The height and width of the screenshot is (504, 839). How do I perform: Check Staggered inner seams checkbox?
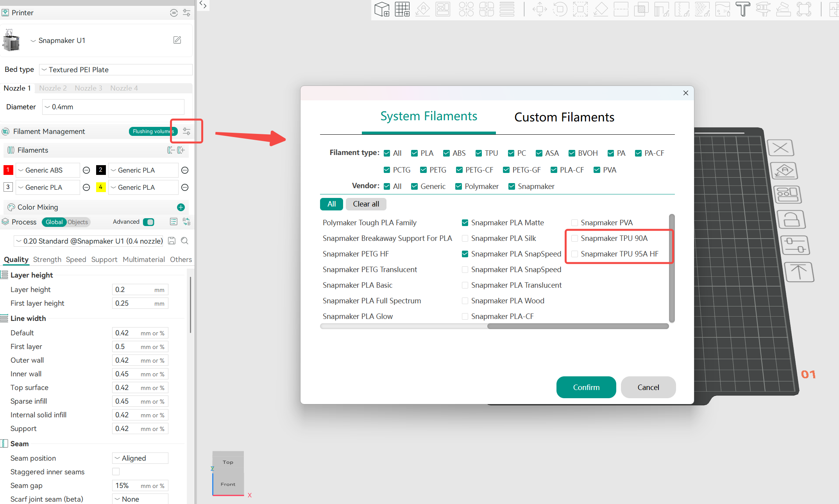click(116, 472)
